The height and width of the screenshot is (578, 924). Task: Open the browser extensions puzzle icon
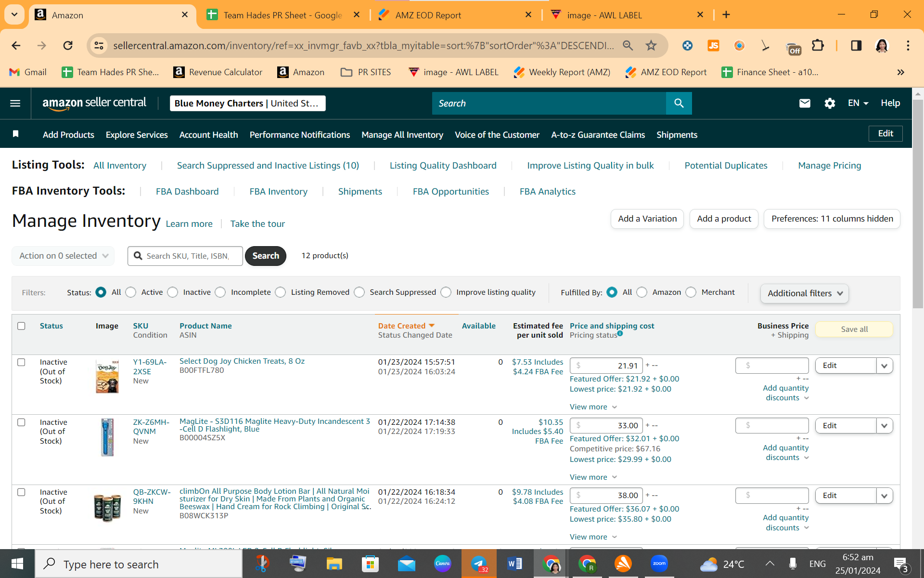[818, 46]
